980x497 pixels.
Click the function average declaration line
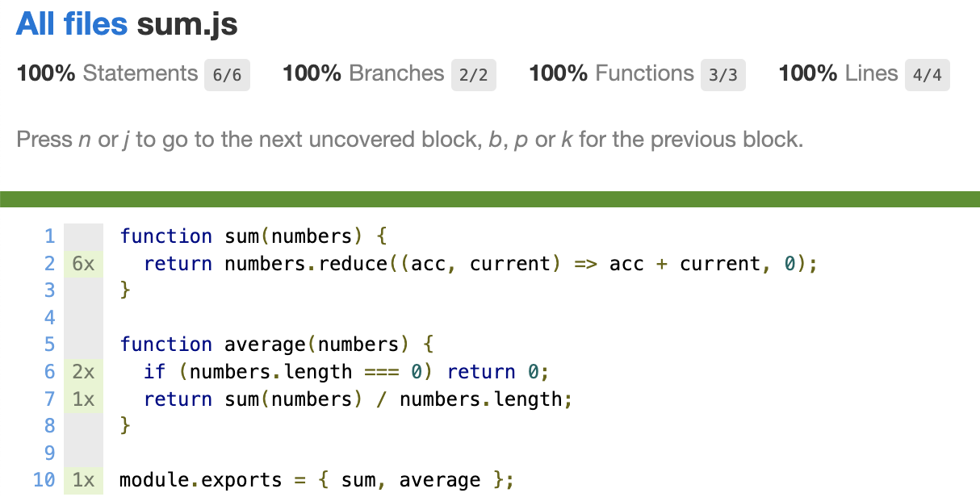(x=277, y=345)
